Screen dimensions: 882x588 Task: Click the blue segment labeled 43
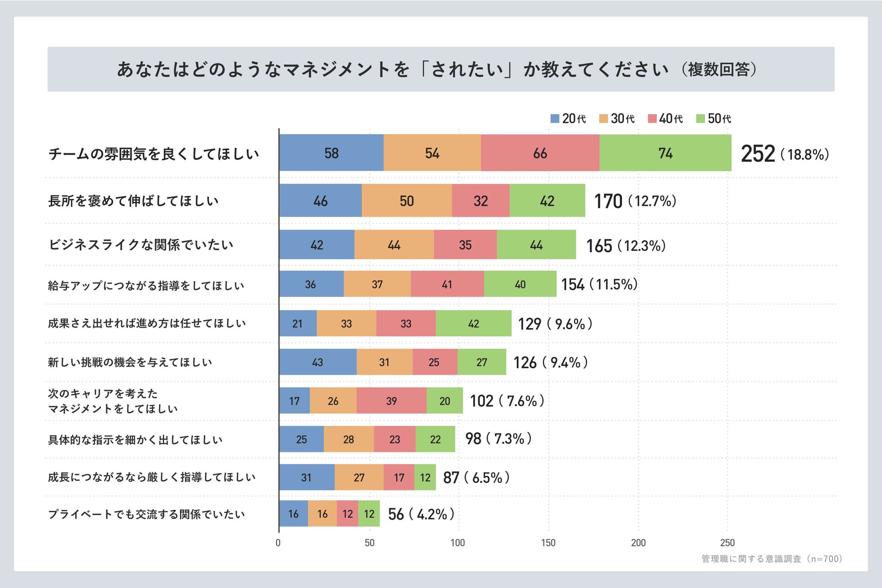tap(318, 362)
